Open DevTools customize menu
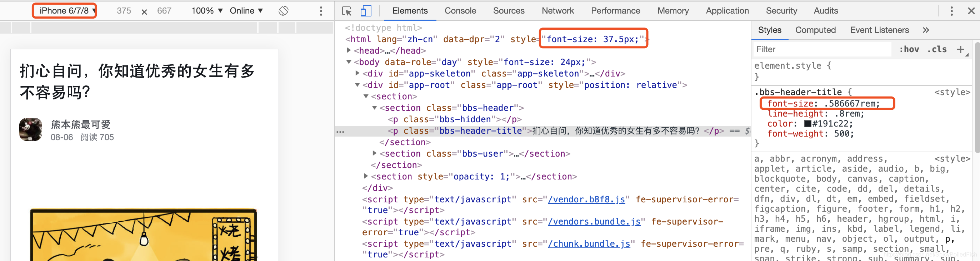 [x=951, y=11]
